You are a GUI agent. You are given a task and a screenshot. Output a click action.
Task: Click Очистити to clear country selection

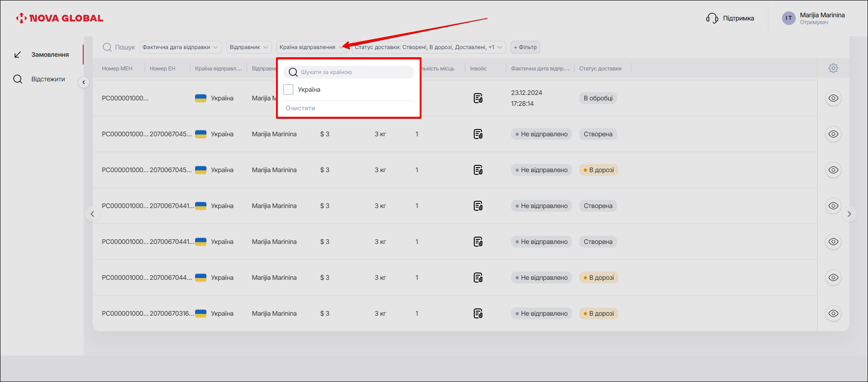[x=300, y=108]
